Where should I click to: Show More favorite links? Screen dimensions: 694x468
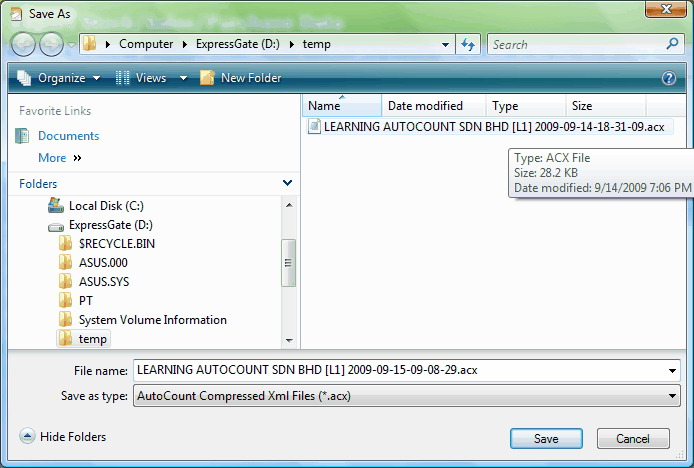click(x=60, y=158)
